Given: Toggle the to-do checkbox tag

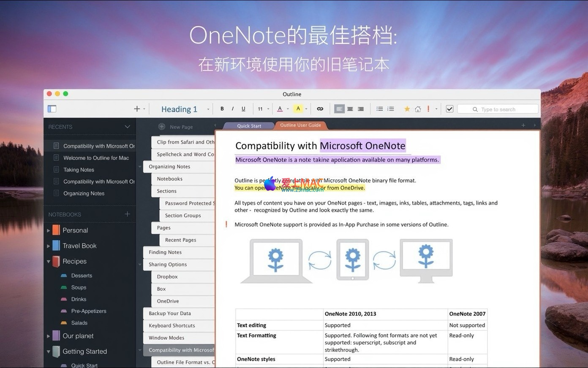Looking at the screenshot, I should tap(449, 109).
